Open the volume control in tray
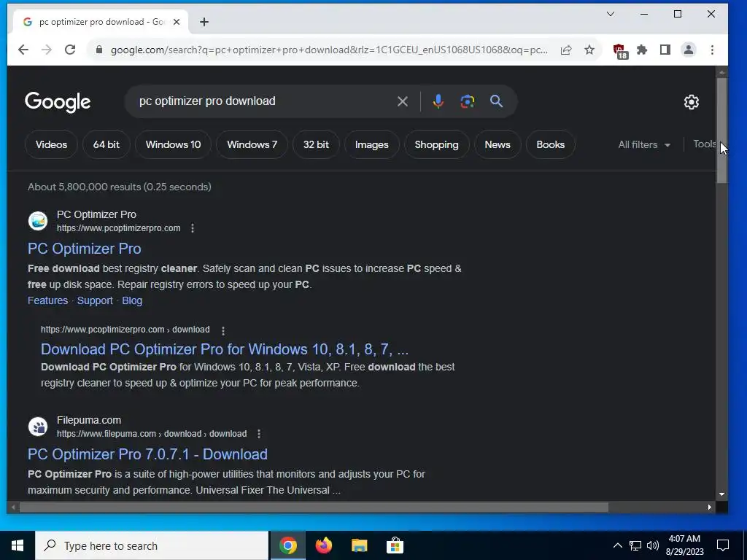This screenshot has height=560, width=747. pos(653,545)
